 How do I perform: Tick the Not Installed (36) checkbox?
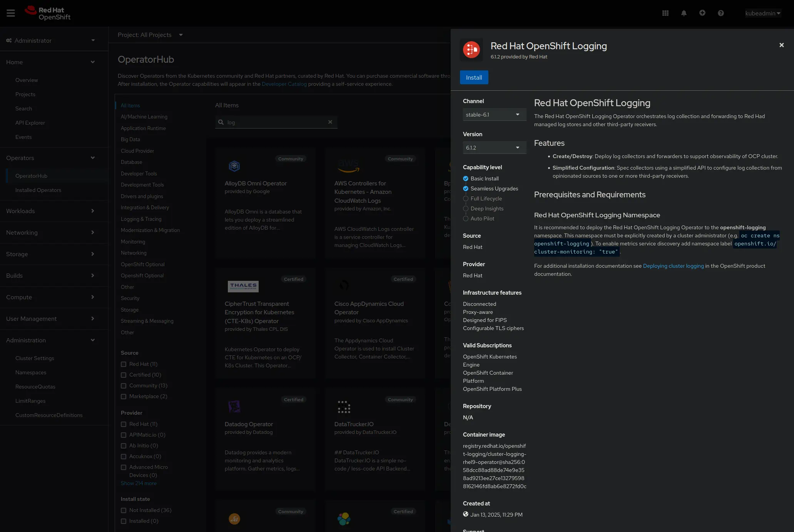[124, 510]
